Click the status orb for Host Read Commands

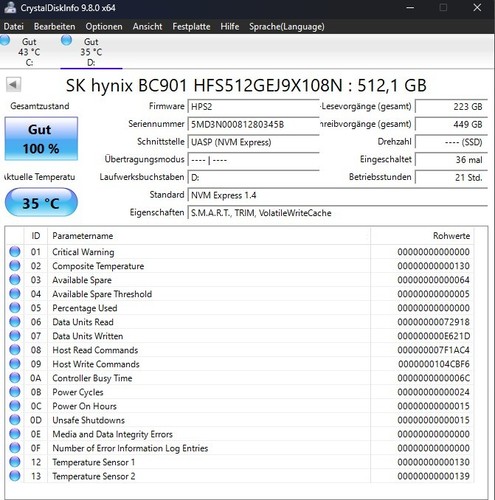(15, 350)
